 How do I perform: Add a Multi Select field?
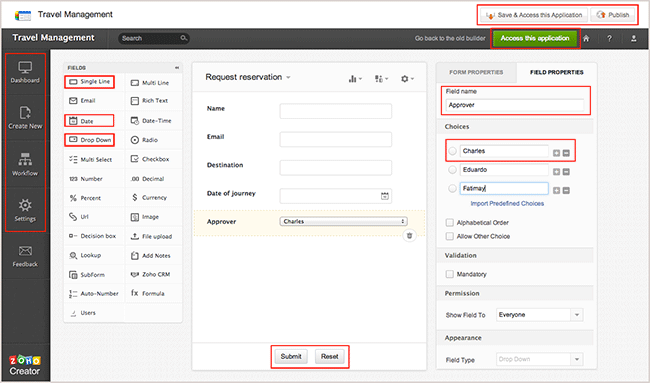click(90, 159)
